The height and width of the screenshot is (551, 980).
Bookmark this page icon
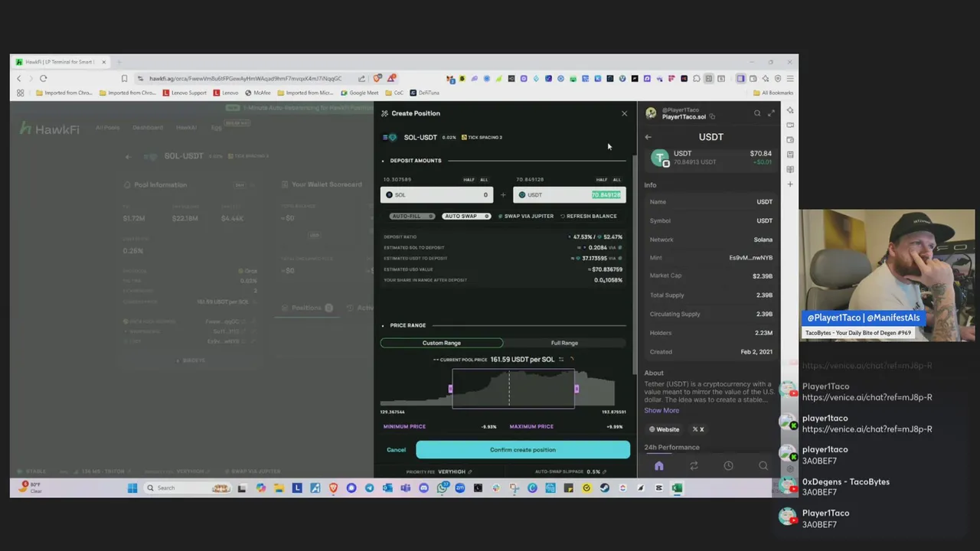[124, 78]
